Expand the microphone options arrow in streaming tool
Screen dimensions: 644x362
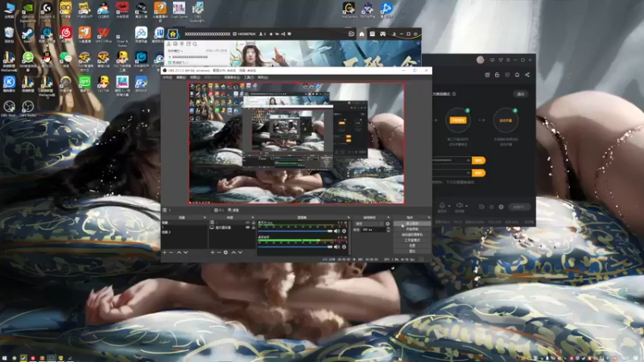coord(449,206)
